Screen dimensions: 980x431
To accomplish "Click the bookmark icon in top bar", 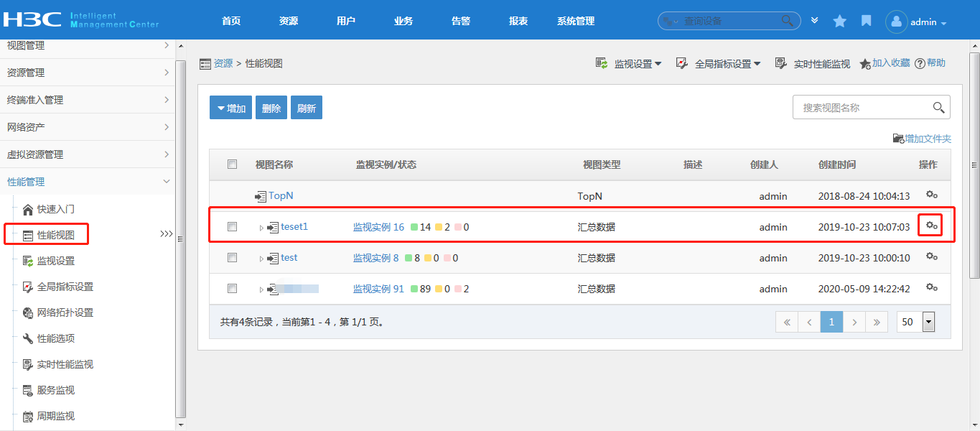I will tap(867, 21).
